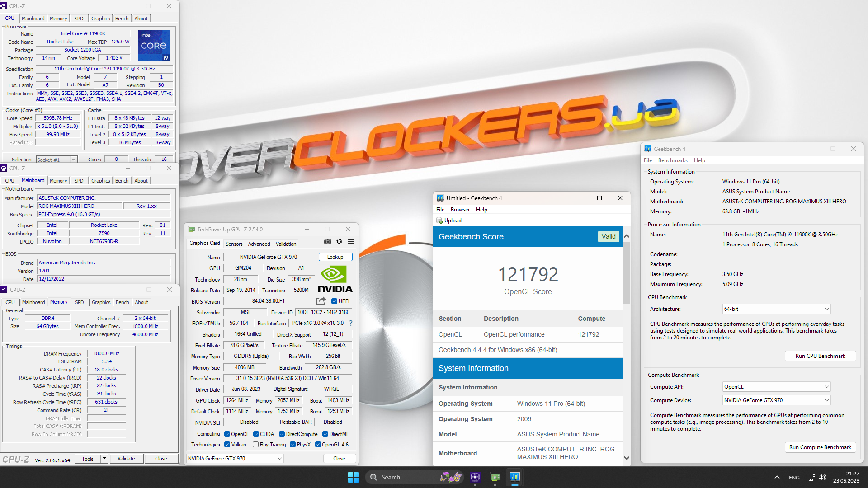
Task: Open Validation tab in GPU-Z
Action: (286, 244)
